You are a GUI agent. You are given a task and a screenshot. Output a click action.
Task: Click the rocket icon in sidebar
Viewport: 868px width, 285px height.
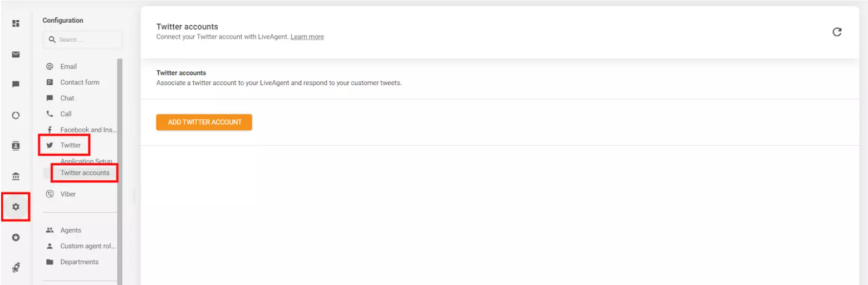(x=16, y=268)
